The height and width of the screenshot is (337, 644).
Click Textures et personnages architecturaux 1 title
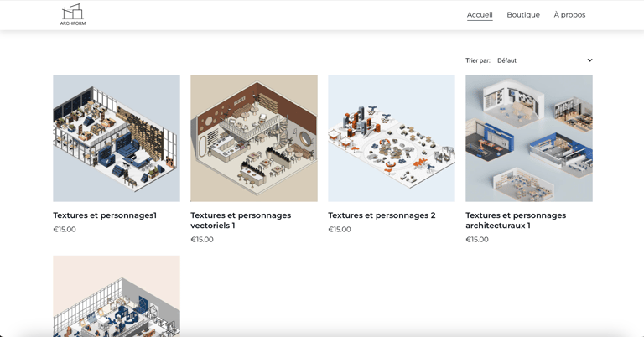click(516, 220)
